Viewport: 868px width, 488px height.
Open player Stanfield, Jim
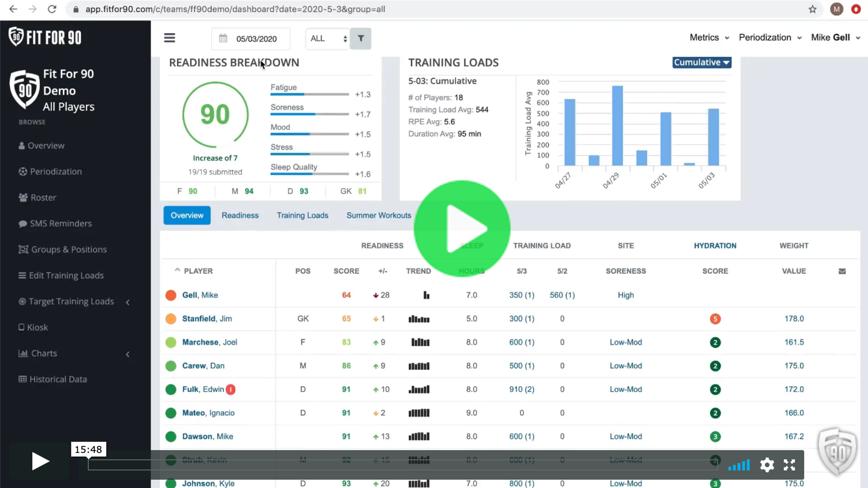coord(207,319)
